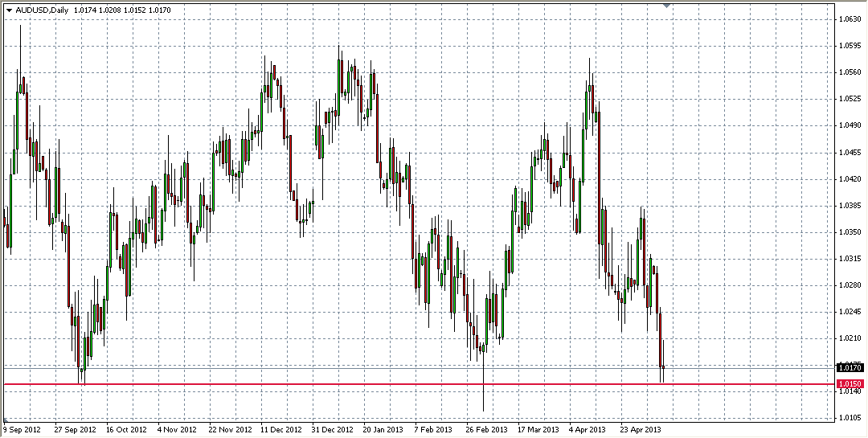Click the 1.0385 price scale label
The image size is (868, 438).
click(850, 206)
